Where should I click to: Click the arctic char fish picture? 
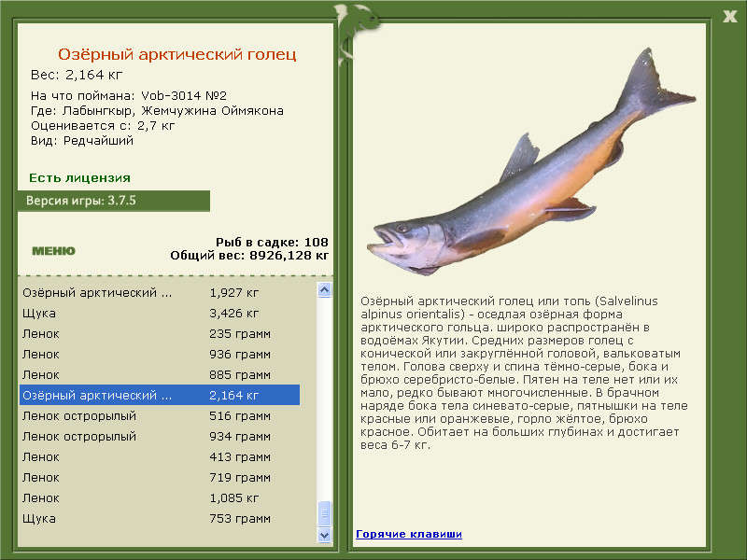[531, 161]
